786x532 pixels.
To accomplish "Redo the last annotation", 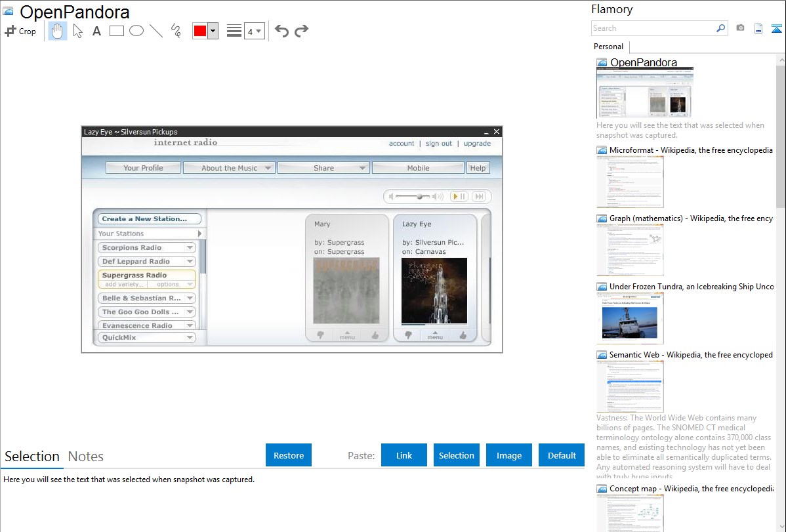I will 301,31.
